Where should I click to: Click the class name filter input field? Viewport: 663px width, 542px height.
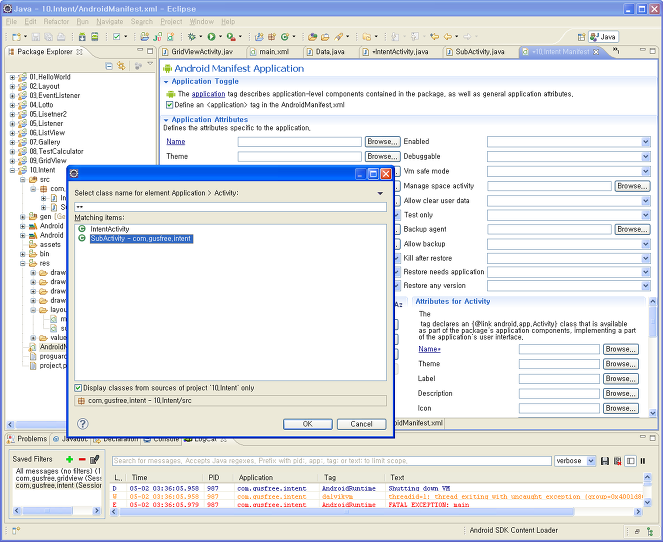230,207
